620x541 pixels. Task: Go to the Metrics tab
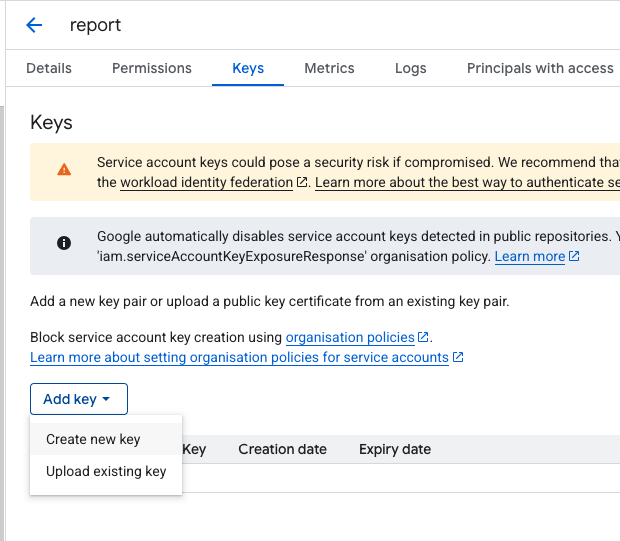[329, 68]
